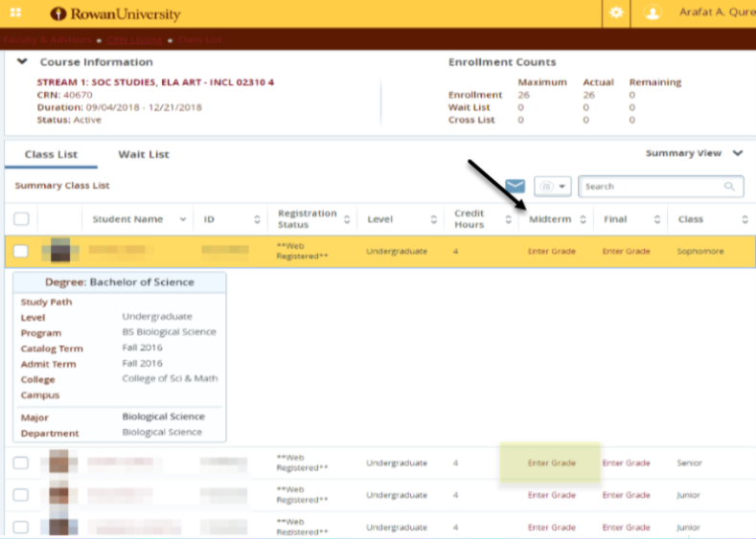Open the export dropdown beside the envelope
The image size is (756, 539).
coord(552,186)
